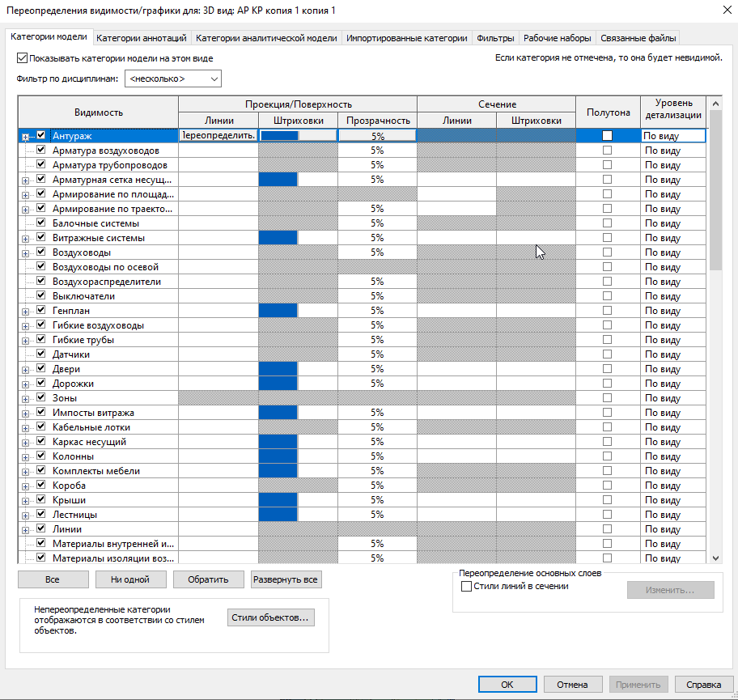
Task: Click По виду detail level for Датчики
Action: click(673, 354)
